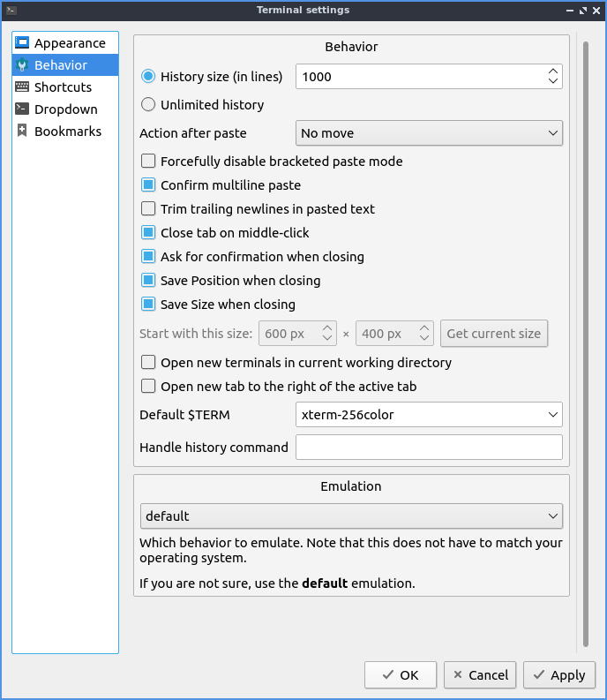
Task: Increase history size with up arrow
Action: (552, 72)
